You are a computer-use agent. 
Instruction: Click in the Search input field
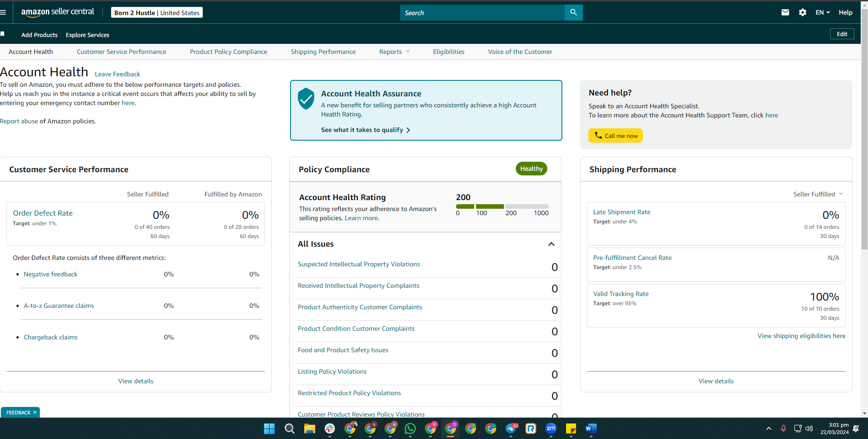coord(482,13)
